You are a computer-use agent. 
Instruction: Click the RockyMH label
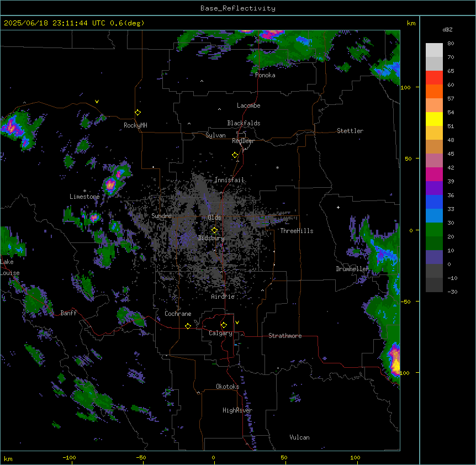click(x=135, y=125)
